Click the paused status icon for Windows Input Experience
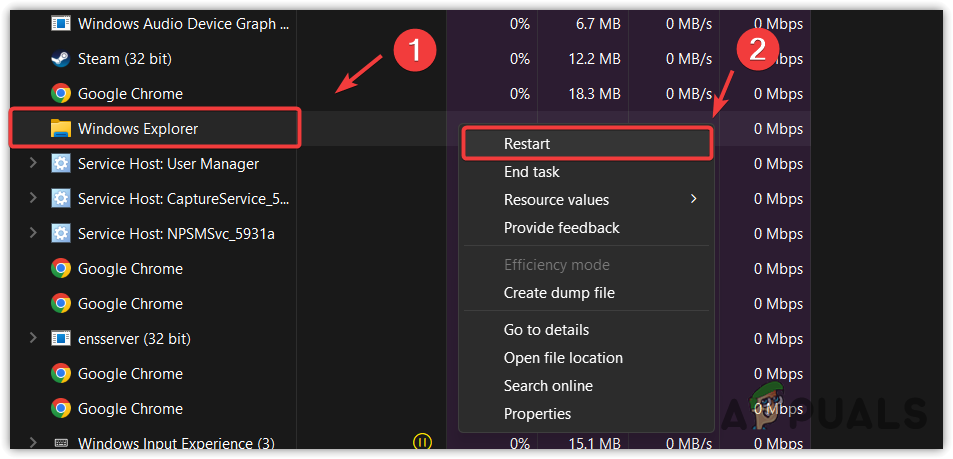This screenshot has width=953, height=459. coord(422,441)
